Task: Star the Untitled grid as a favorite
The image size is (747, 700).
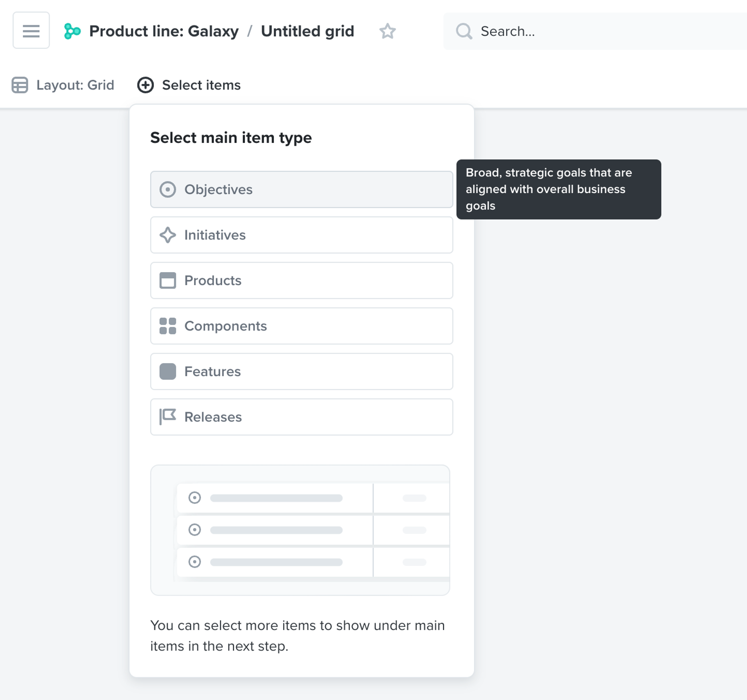Action: [x=388, y=31]
